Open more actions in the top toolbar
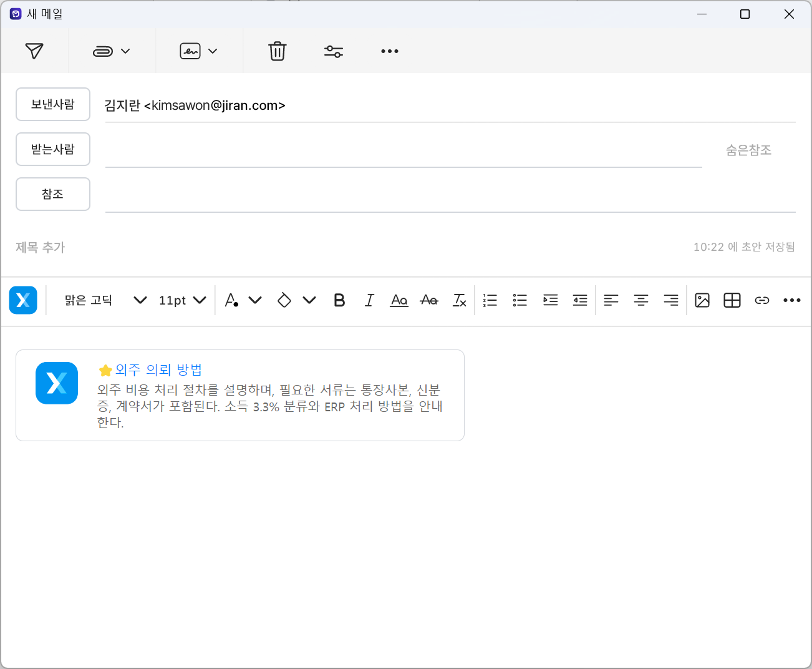Viewport: 812px width, 669px height. (390, 51)
